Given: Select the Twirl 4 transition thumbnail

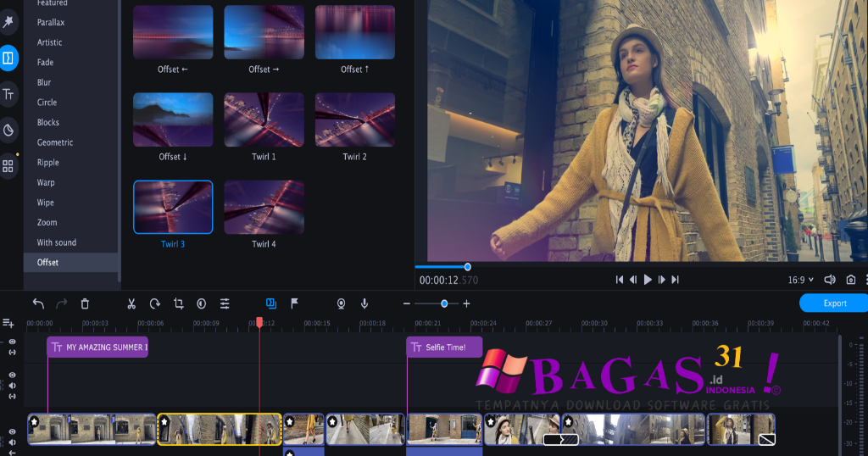Looking at the screenshot, I should [264, 207].
